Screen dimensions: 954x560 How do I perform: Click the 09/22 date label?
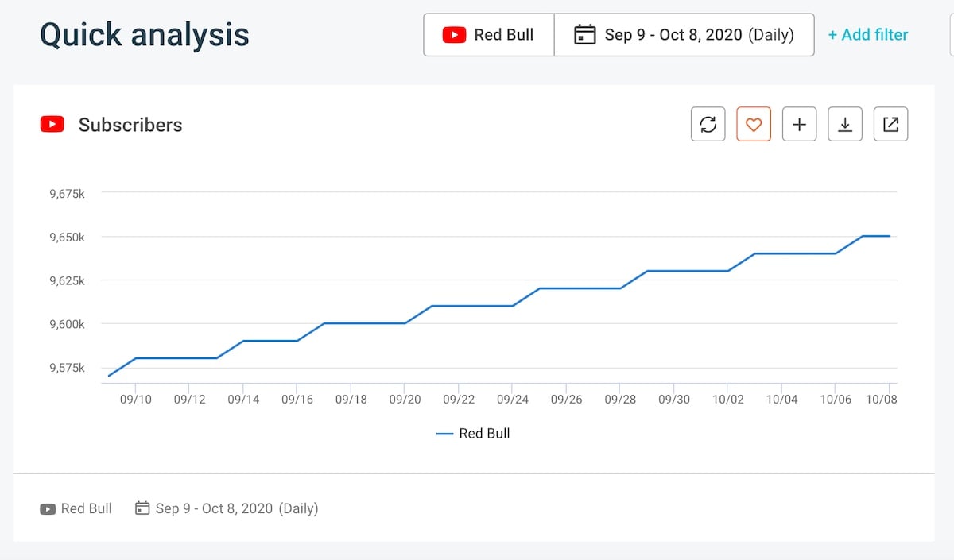click(459, 400)
